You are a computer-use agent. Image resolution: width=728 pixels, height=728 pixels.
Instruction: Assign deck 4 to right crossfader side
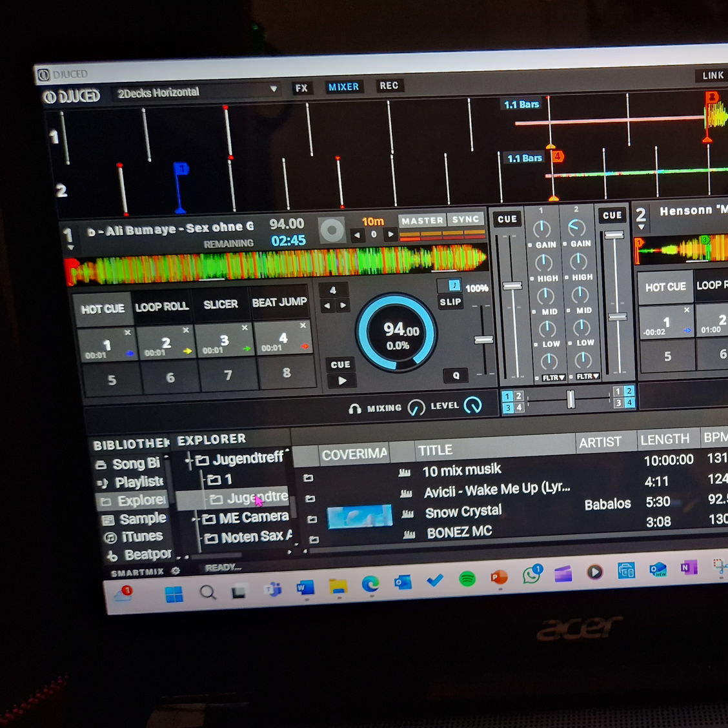(629, 403)
